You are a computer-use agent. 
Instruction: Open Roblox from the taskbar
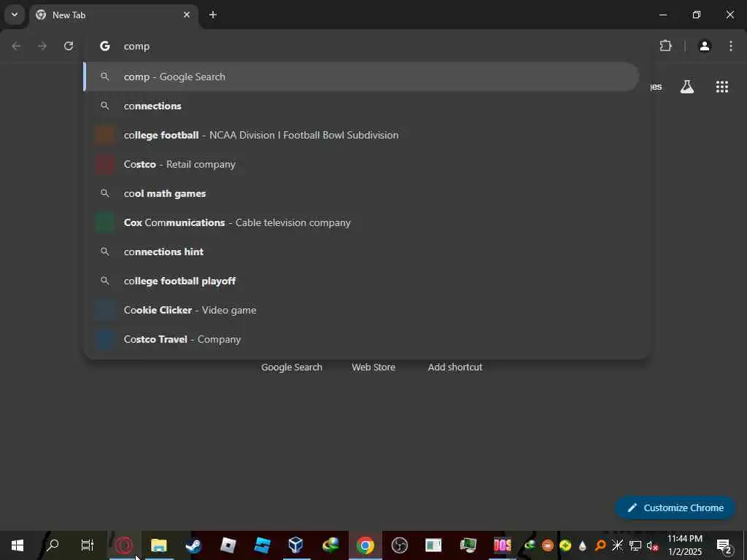click(x=228, y=545)
